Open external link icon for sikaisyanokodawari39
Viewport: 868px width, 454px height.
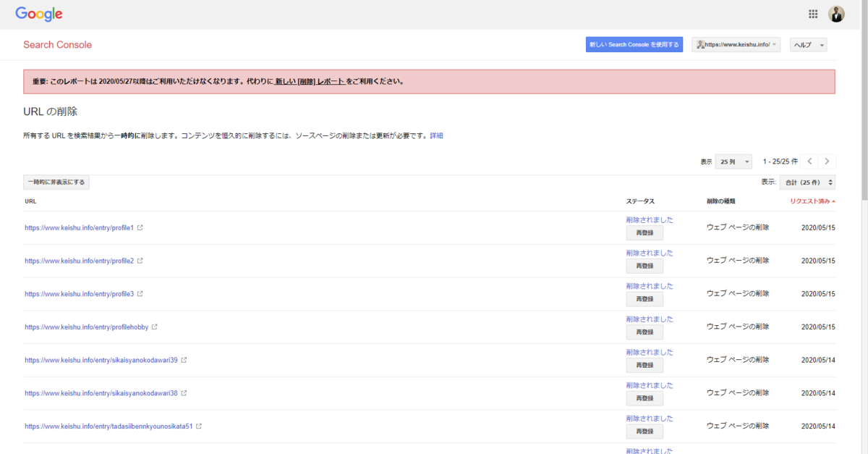click(x=184, y=360)
